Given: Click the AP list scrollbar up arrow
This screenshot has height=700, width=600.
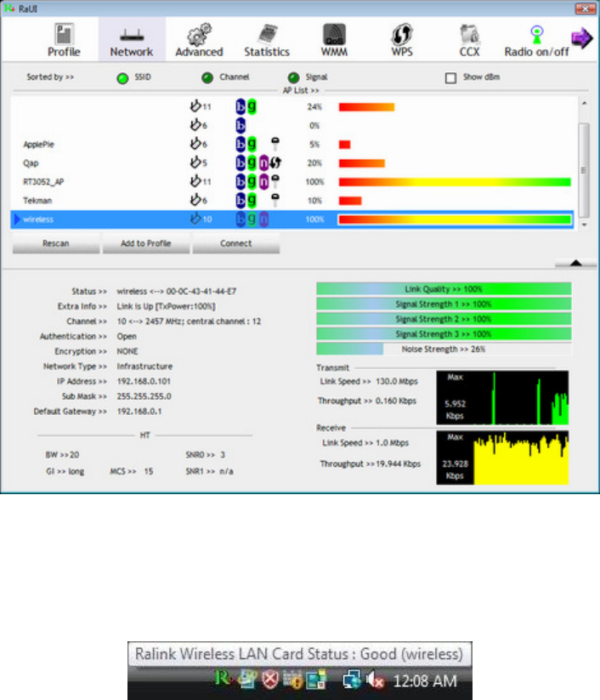Looking at the screenshot, I should pos(584,103).
